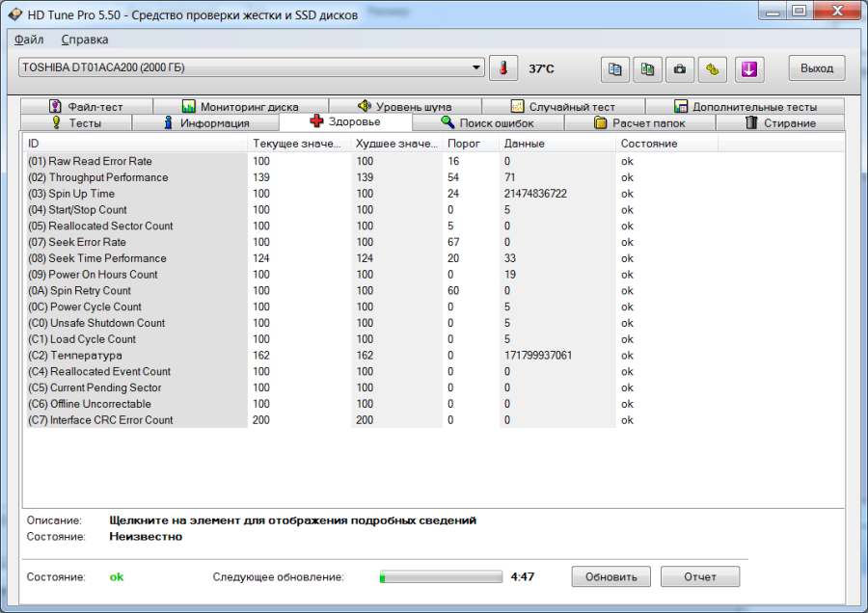This screenshot has height=613, width=868.
Task: Minimize the HD Tune Pro window
Action: pyautogui.click(x=773, y=12)
